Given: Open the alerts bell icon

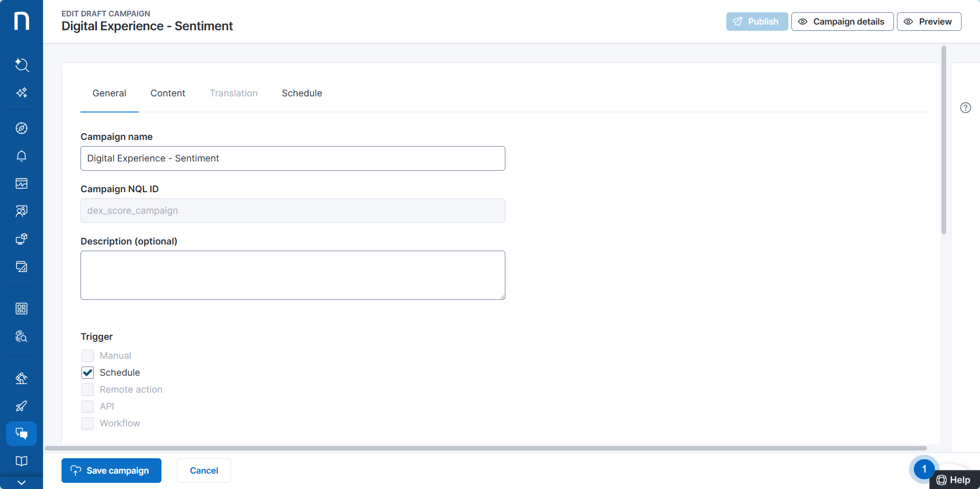Looking at the screenshot, I should (x=22, y=156).
